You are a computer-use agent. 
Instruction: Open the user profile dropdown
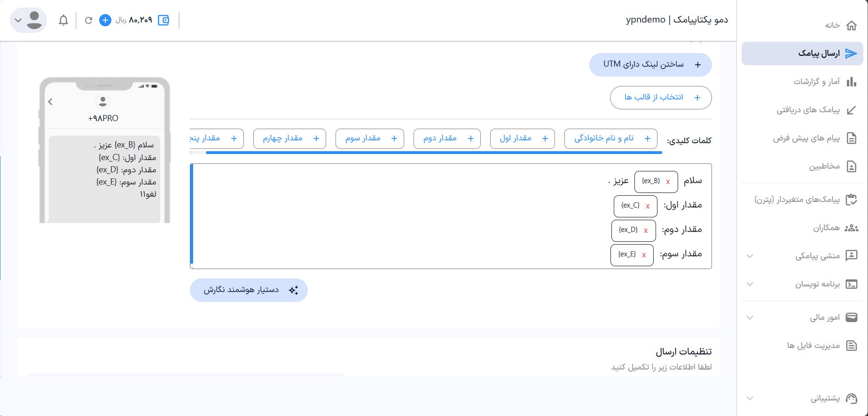(x=28, y=20)
